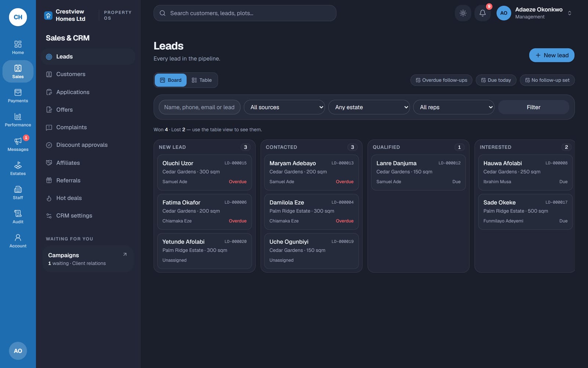588x368 pixels.
Task: Open the Adaeze Okonkwo user menu
Action: point(535,13)
